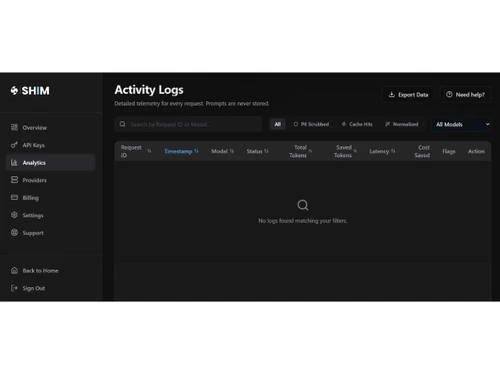Open the Billing card icon
This screenshot has height=375, width=500.
coord(14,197)
